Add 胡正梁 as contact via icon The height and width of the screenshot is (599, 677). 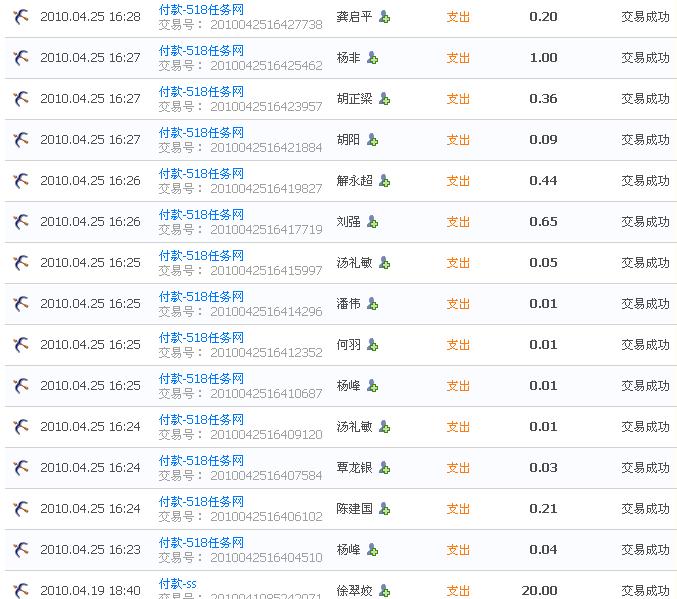point(385,99)
